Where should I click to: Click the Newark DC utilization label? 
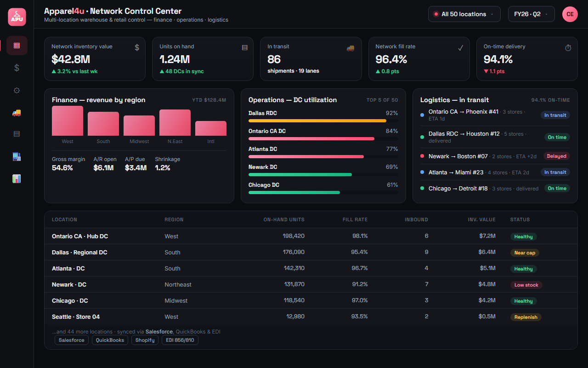point(263,167)
